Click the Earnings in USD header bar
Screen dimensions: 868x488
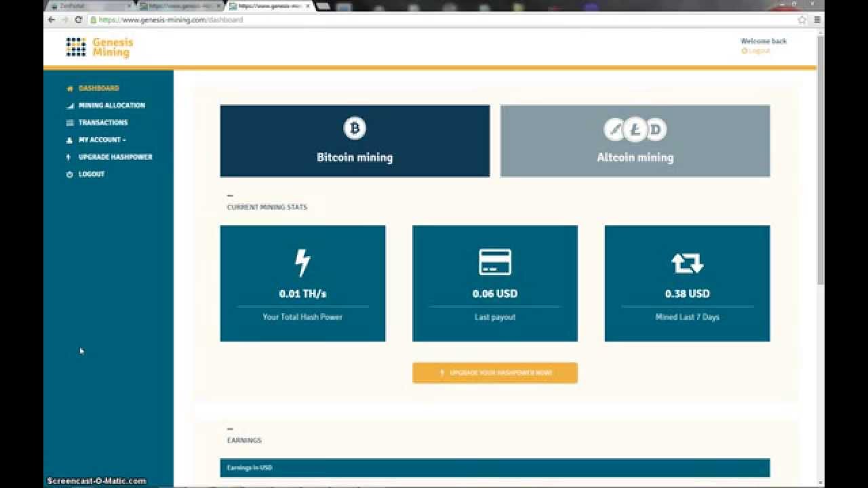[x=495, y=468]
